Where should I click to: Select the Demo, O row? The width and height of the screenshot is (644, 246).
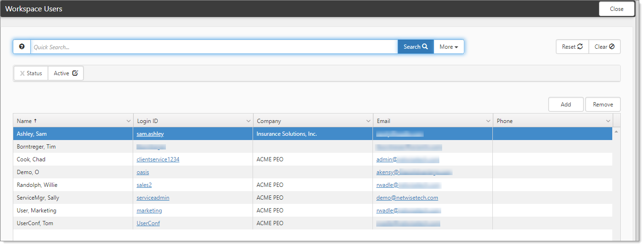pos(313,172)
